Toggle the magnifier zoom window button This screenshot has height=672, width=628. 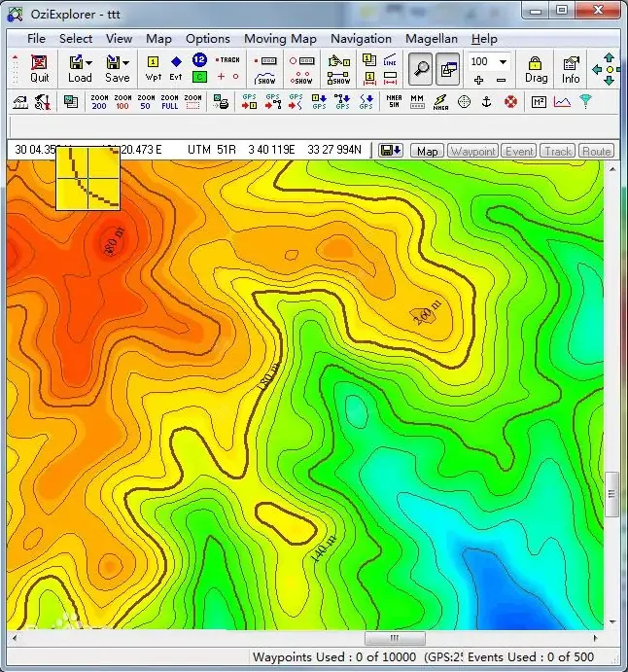tap(421, 68)
